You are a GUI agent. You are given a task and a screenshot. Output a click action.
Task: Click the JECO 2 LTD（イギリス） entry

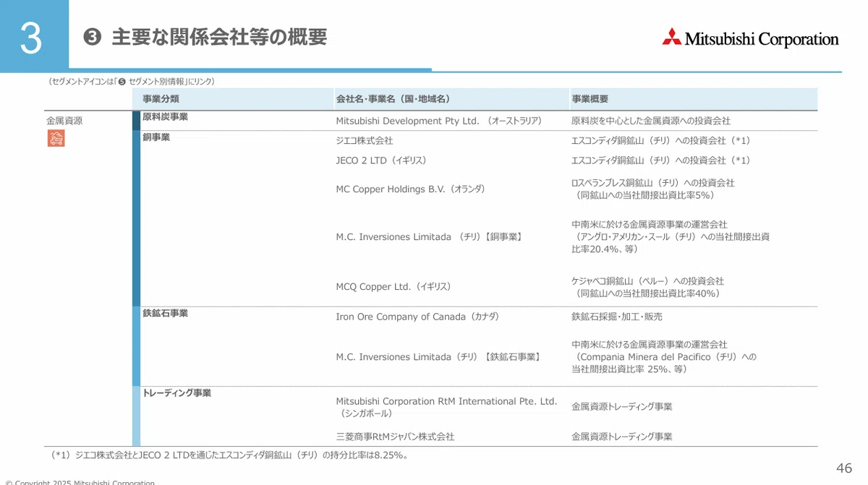click(x=381, y=160)
